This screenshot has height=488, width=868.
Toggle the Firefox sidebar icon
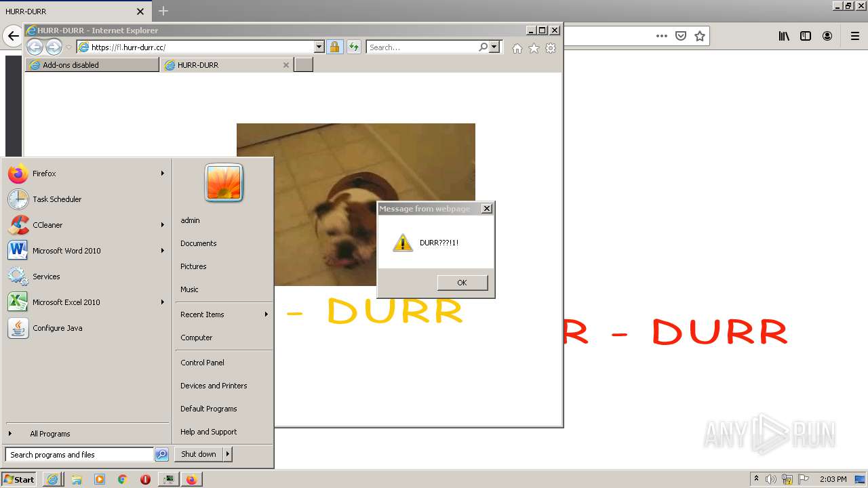coord(806,36)
